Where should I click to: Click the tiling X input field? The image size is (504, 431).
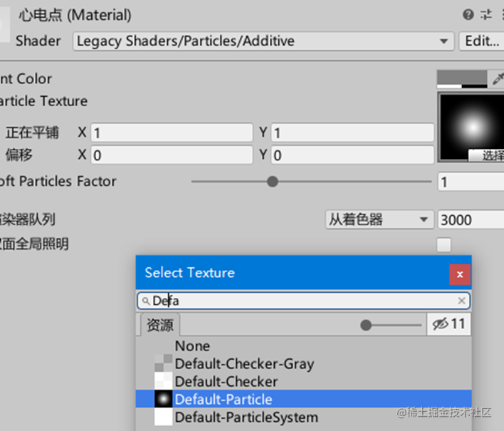[x=172, y=133]
